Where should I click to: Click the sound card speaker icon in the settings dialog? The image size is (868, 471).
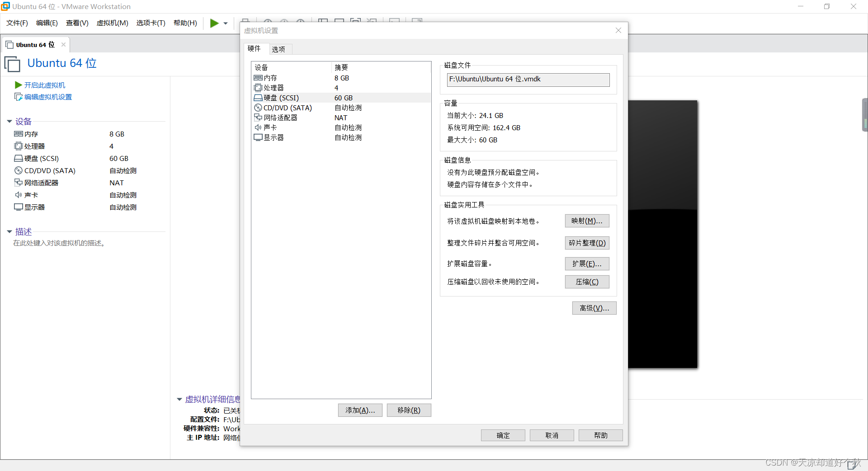coord(258,127)
